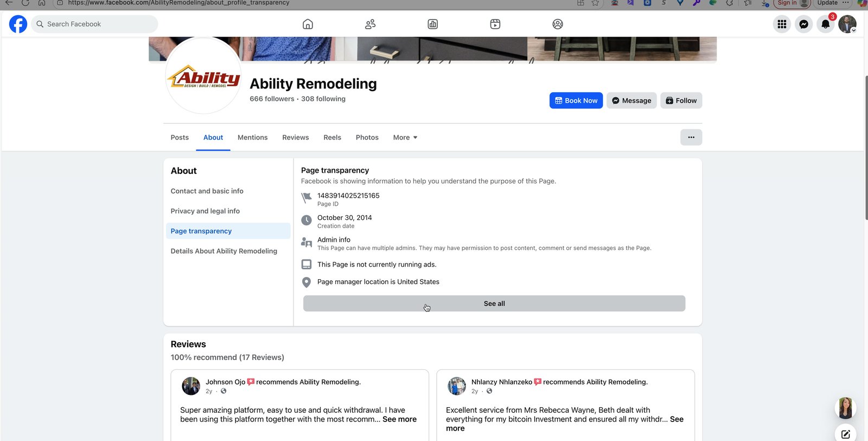
Task: Click the Ability Remodeling logo profile picture
Action: pos(203,76)
